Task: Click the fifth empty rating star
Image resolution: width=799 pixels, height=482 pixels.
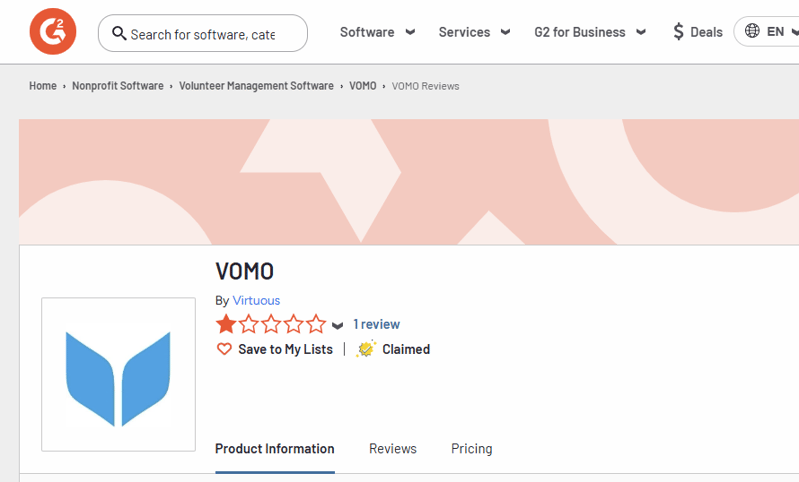Action: tap(316, 324)
